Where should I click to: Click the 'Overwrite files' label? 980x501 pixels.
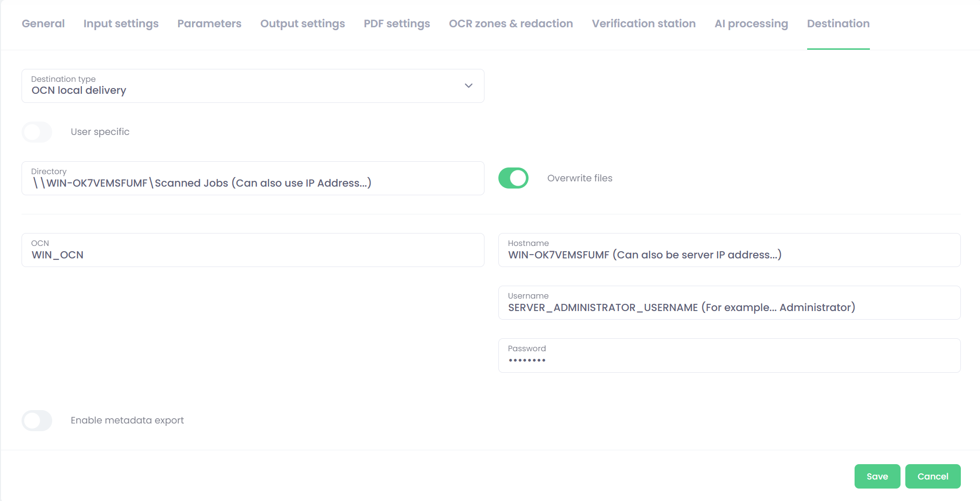[580, 178]
